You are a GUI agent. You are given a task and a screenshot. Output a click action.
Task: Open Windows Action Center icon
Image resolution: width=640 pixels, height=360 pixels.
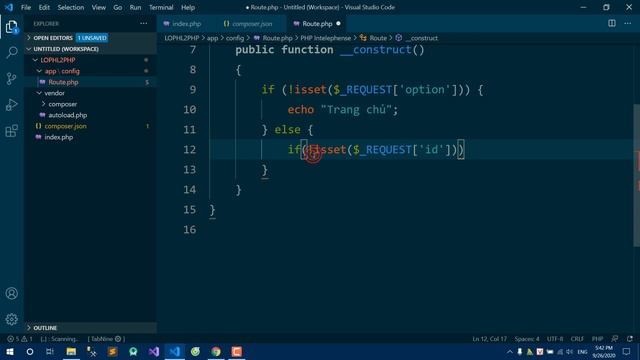(626, 351)
